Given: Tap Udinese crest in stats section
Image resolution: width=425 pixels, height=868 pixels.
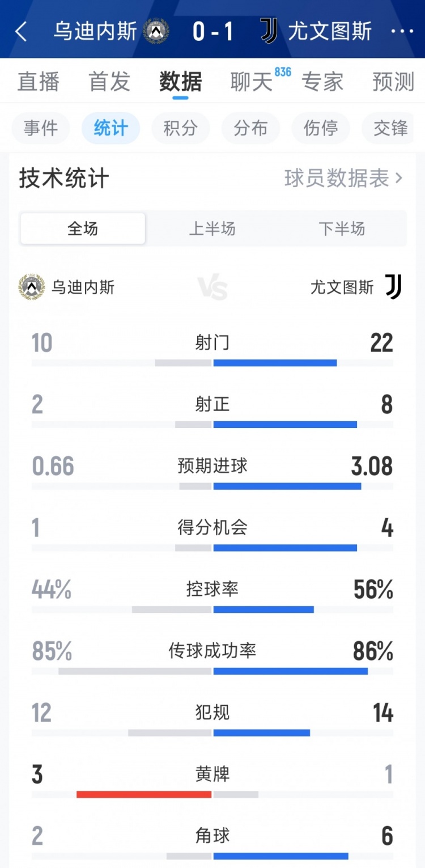Looking at the screenshot, I should pos(32,287).
